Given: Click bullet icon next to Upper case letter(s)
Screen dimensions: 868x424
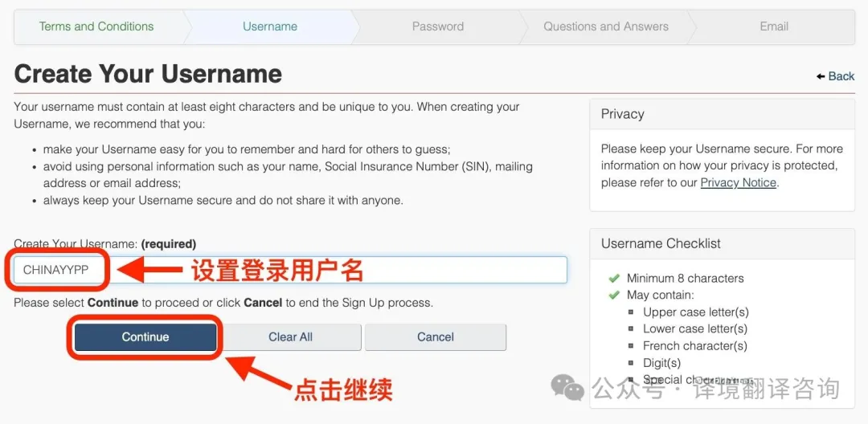Looking at the screenshot, I should pos(631,312).
